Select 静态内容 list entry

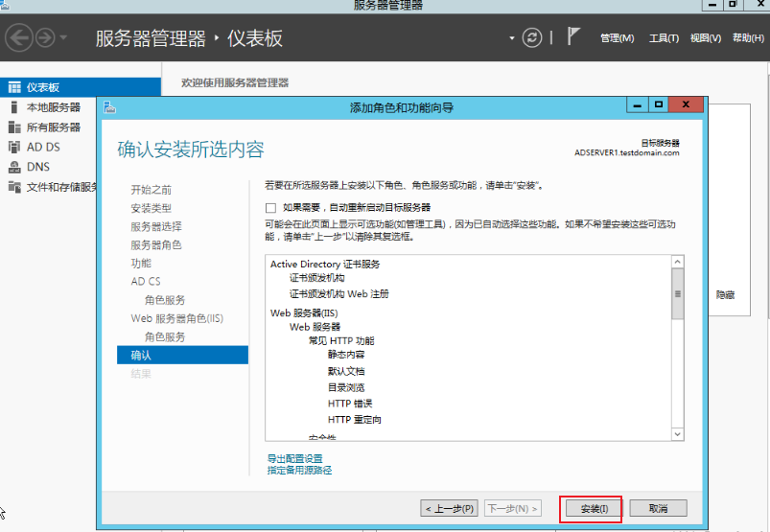(x=346, y=355)
